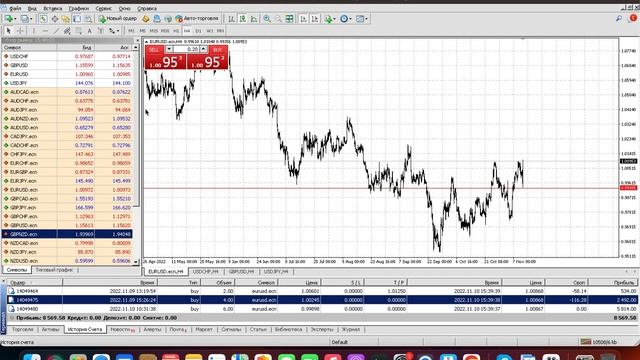
Task: Switch to Торговля terminal tab
Action: tap(22, 329)
